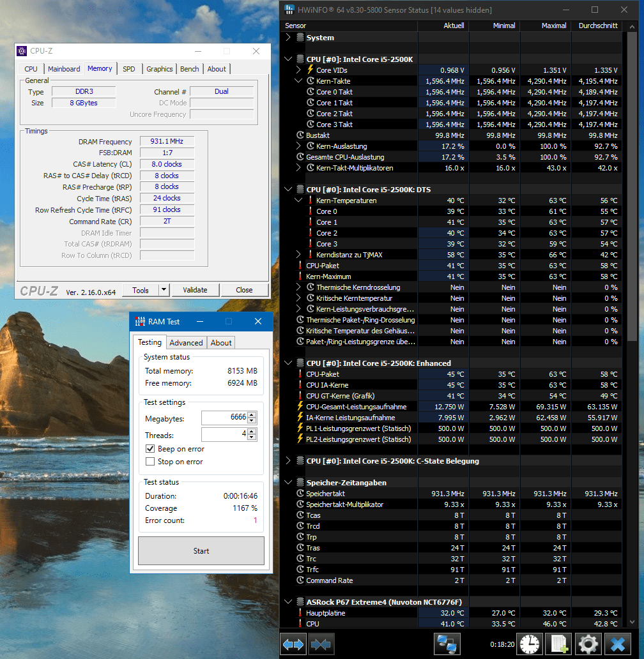Click chip icon beside Speicher-Zeitangaben header
This screenshot has width=644, height=659.
pyautogui.click(x=300, y=482)
